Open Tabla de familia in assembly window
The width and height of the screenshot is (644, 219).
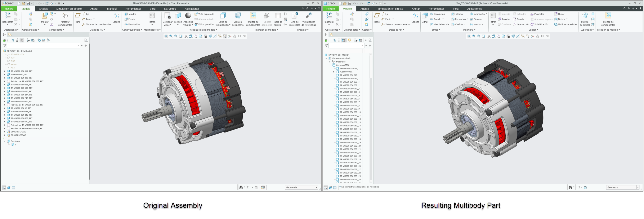[278, 19]
